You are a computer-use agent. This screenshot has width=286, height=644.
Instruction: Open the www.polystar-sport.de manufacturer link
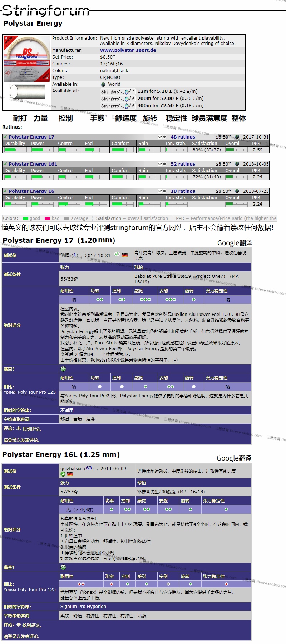(x=128, y=50)
